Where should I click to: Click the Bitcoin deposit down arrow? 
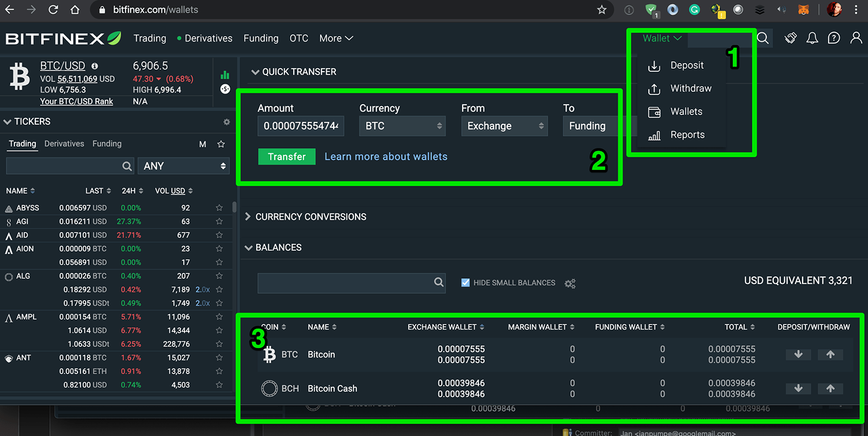click(798, 354)
